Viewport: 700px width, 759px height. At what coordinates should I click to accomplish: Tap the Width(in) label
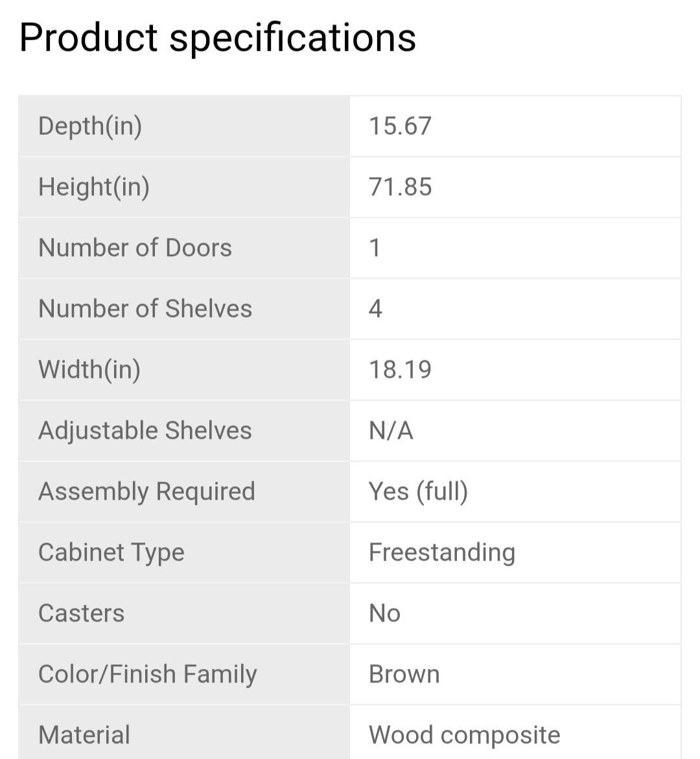[89, 369]
